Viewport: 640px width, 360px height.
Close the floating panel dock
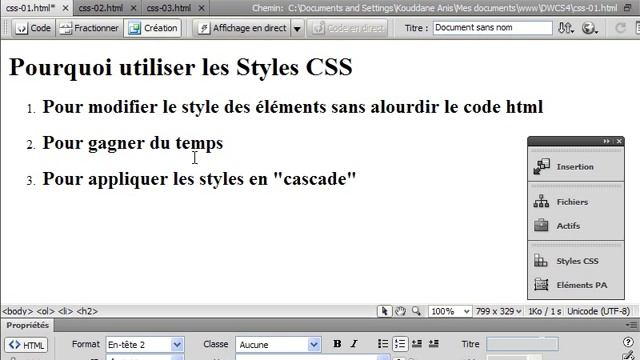point(619,141)
